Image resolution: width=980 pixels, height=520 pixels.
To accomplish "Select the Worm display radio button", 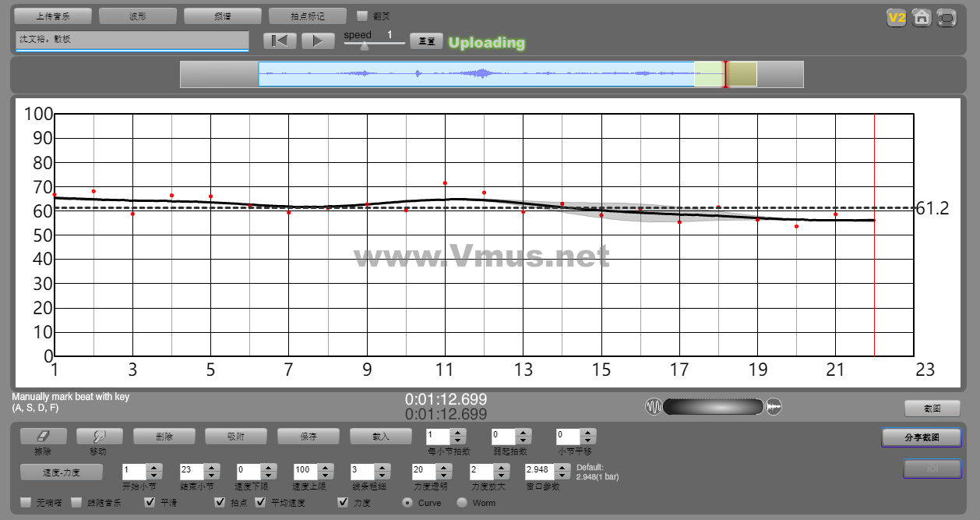I will (462, 503).
